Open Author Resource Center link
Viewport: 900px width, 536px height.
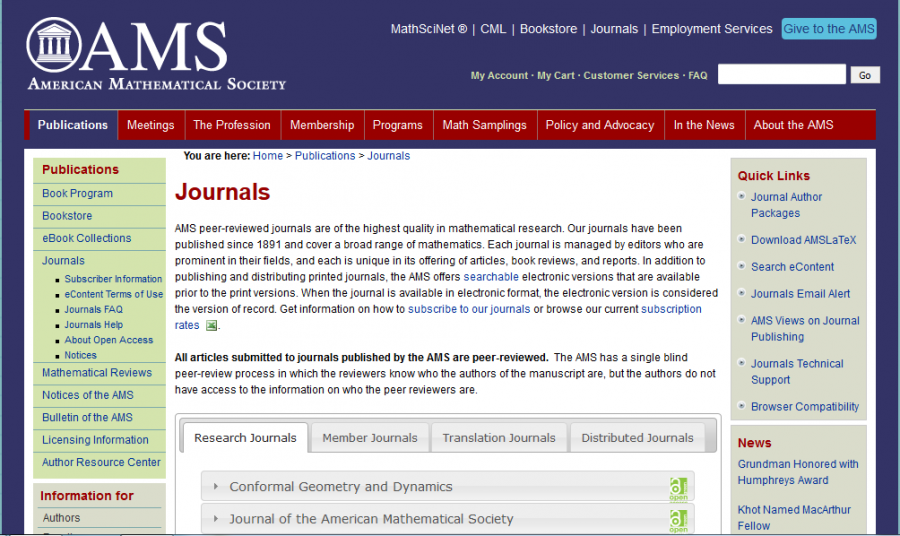click(102, 463)
